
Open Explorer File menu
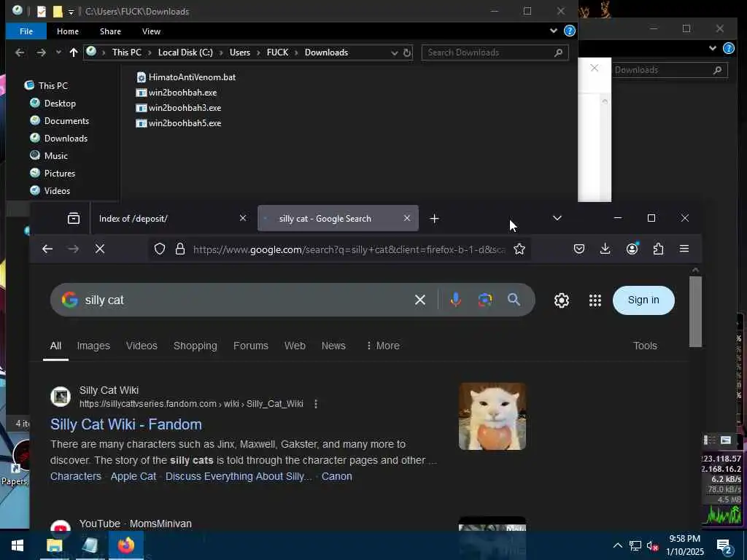click(x=26, y=31)
